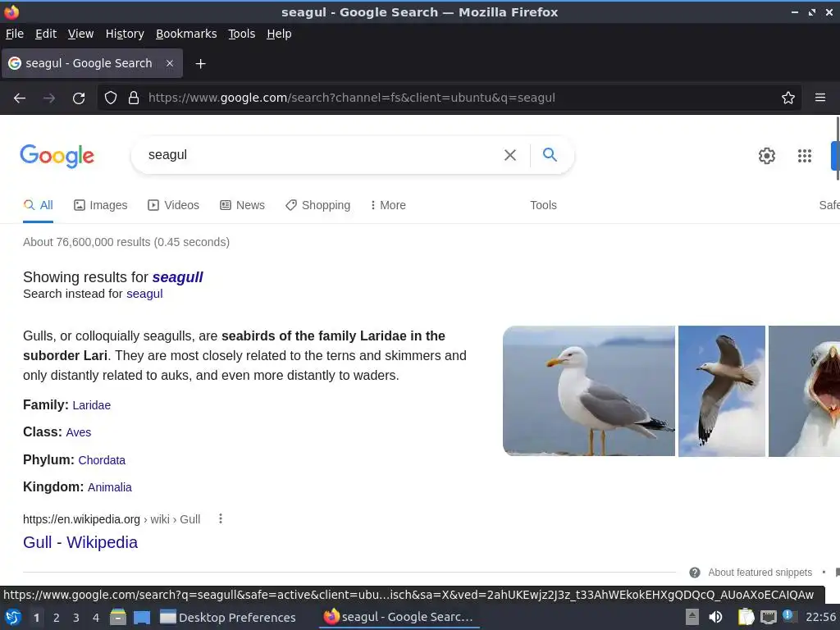Click the removable media eject tray icon
840x630 pixels.
coord(692,617)
